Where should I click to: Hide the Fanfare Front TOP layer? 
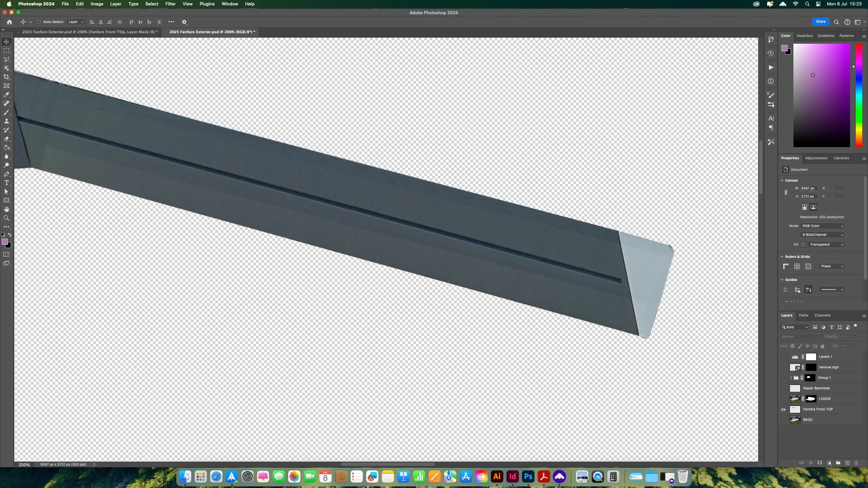tap(783, 409)
